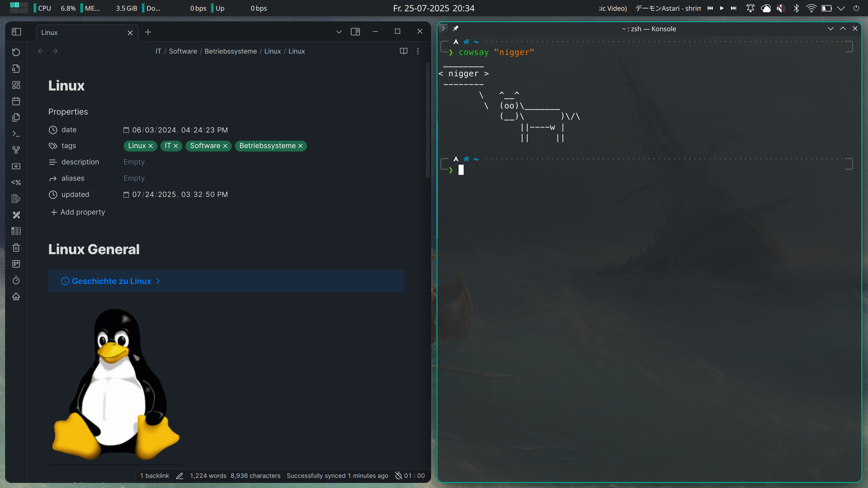The image size is (868, 488).
Task: Click the Successfully synced status text
Action: coord(337,476)
